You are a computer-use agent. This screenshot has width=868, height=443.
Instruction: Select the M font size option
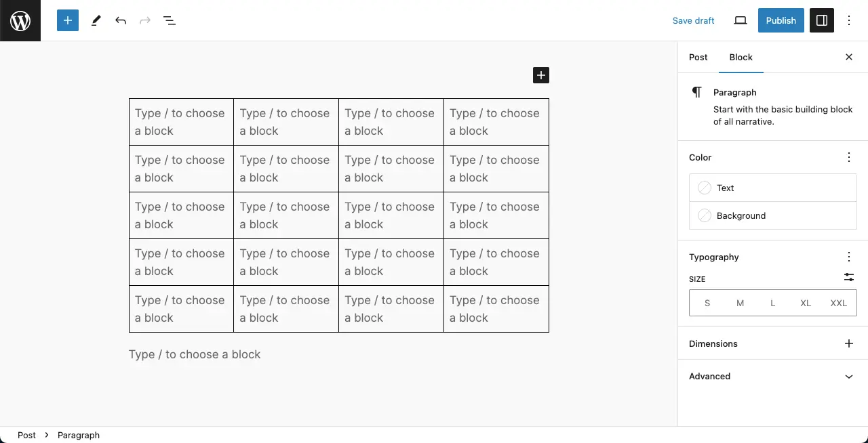pos(740,303)
